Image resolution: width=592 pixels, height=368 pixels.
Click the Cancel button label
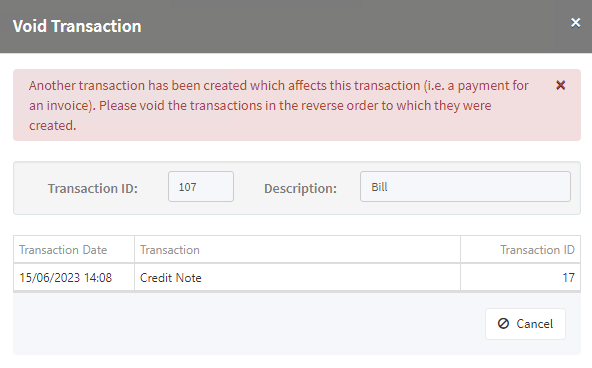pyautogui.click(x=534, y=324)
